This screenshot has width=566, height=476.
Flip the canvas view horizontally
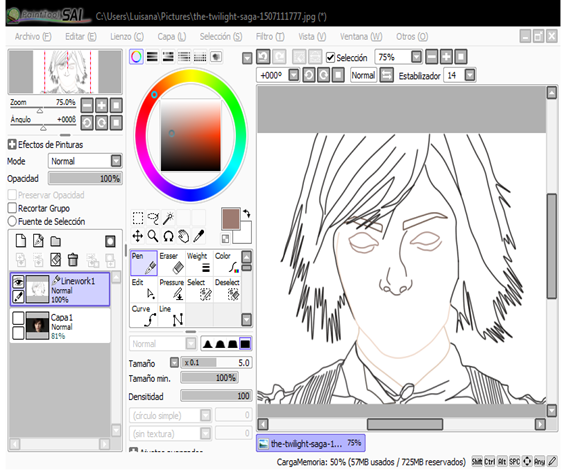(386, 75)
